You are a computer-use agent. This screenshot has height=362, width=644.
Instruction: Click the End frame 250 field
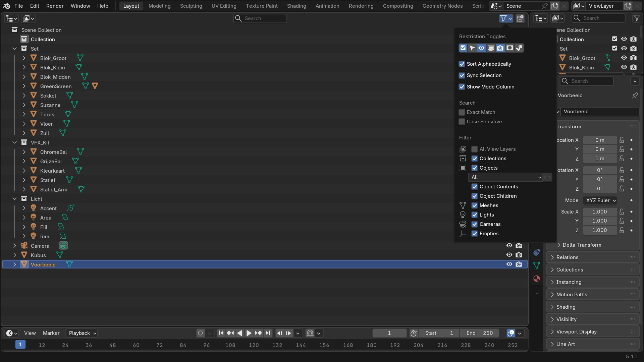point(479,333)
